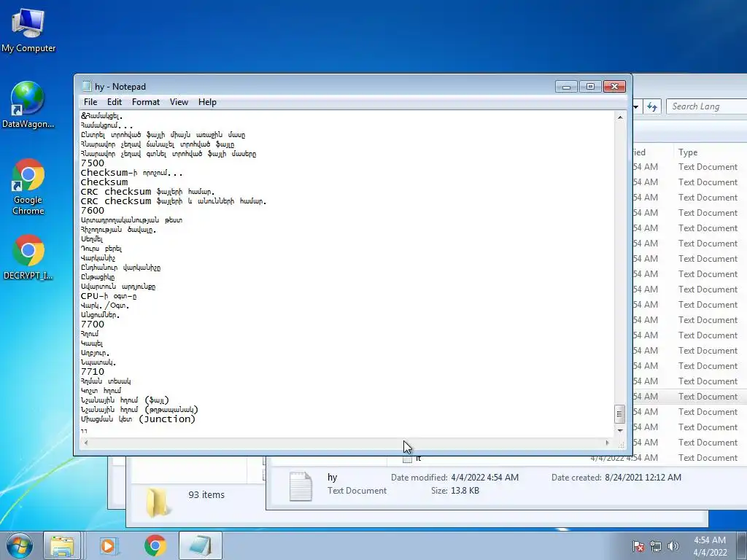Click the folder icon next to 93 items
This screenshot has height=560, width=747.
158,502
